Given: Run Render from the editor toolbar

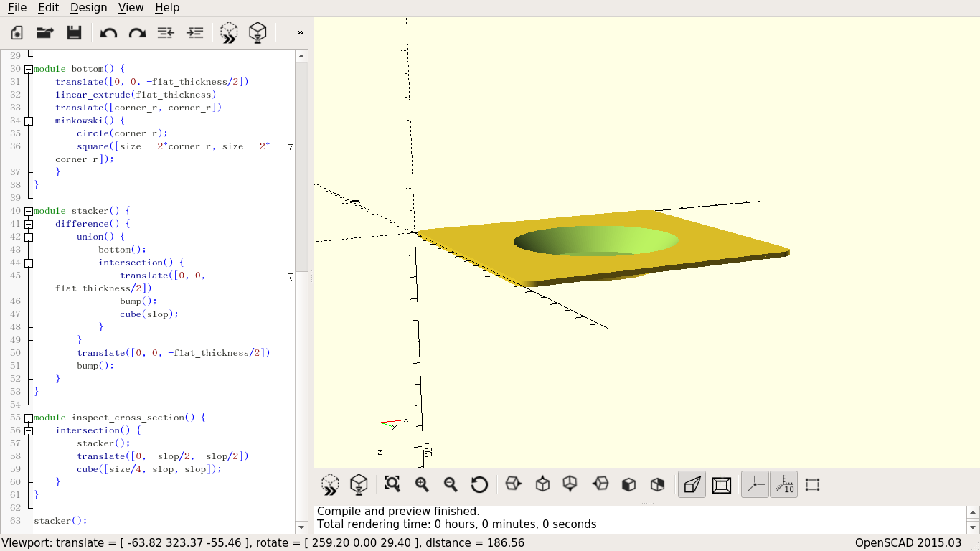Looking at the screenshot, I should [x=258, y=32].
